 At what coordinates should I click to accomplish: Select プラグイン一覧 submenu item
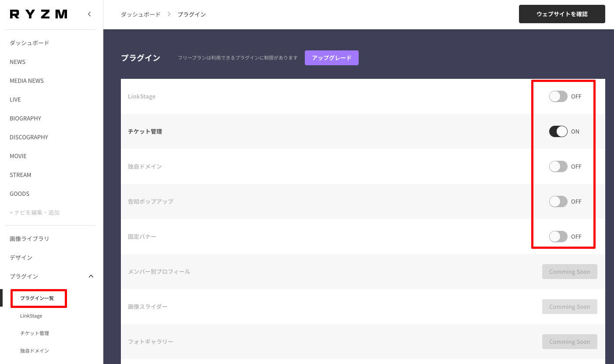[x=37, y=298]
